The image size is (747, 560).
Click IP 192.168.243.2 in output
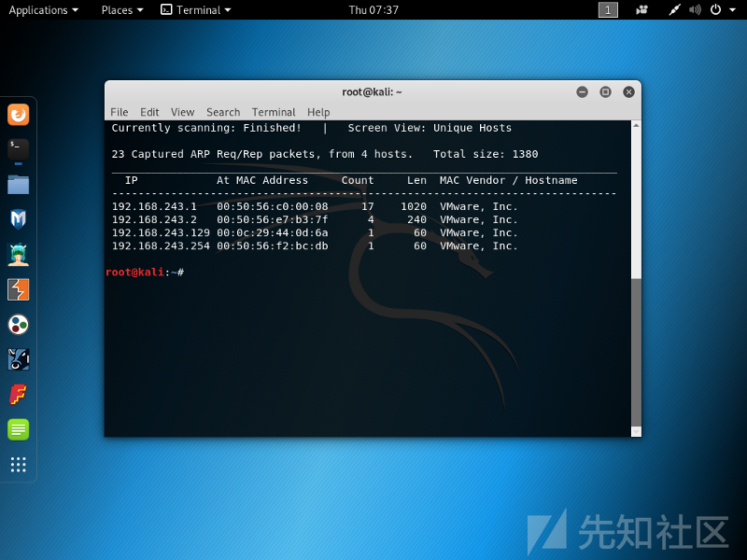pyautogui.click(x=154, y=219)
